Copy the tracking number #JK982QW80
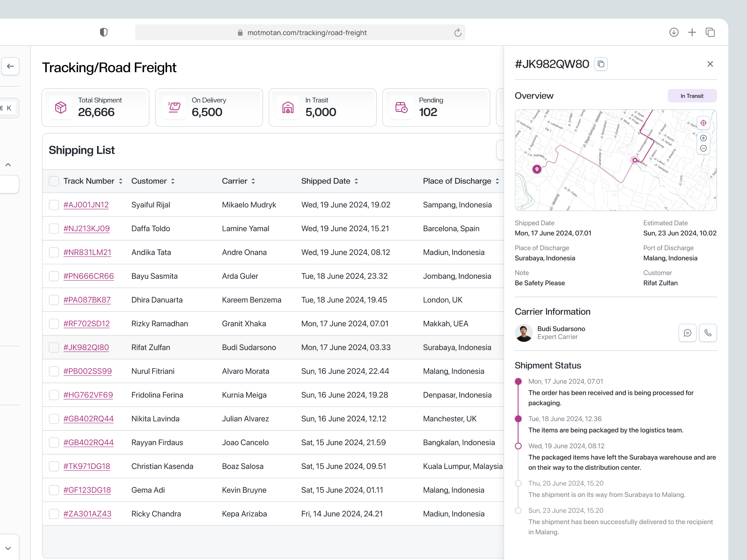Image resolution: width=747 pixels, height=560 pixels. 601,64
